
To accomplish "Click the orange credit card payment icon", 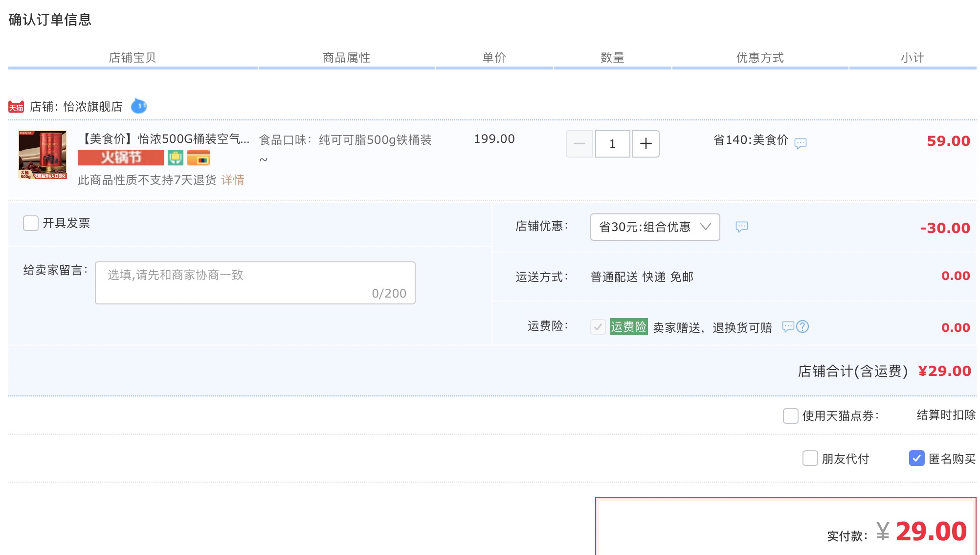I will pyautogui.click(x=199, y=158).
